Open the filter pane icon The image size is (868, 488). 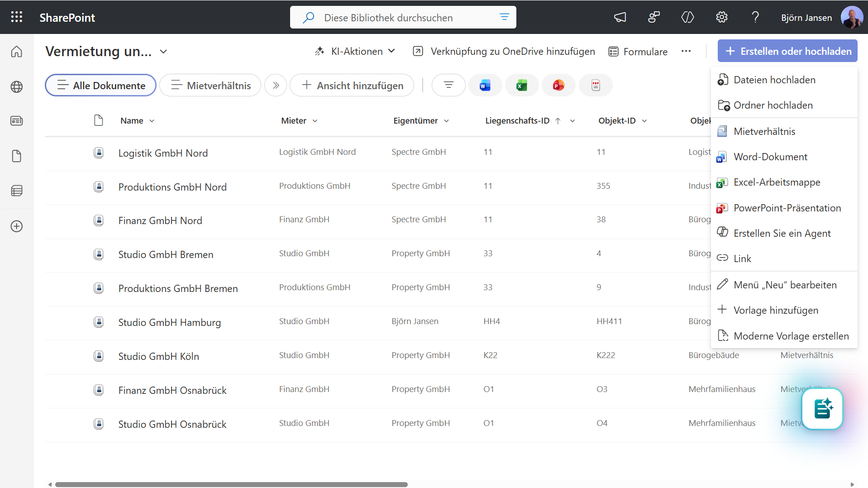coord(448,85)
